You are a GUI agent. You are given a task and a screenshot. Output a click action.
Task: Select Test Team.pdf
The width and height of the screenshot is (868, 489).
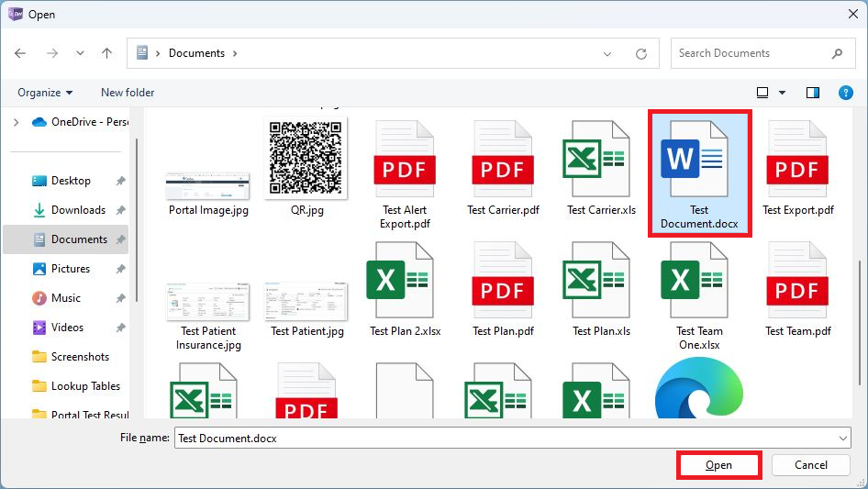click(x=797, y=288)
